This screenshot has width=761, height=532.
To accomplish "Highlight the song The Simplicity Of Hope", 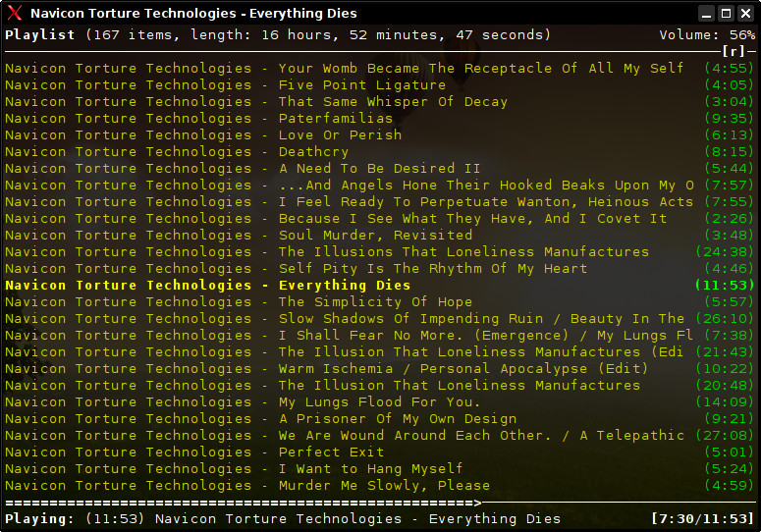I will [375, 302].
